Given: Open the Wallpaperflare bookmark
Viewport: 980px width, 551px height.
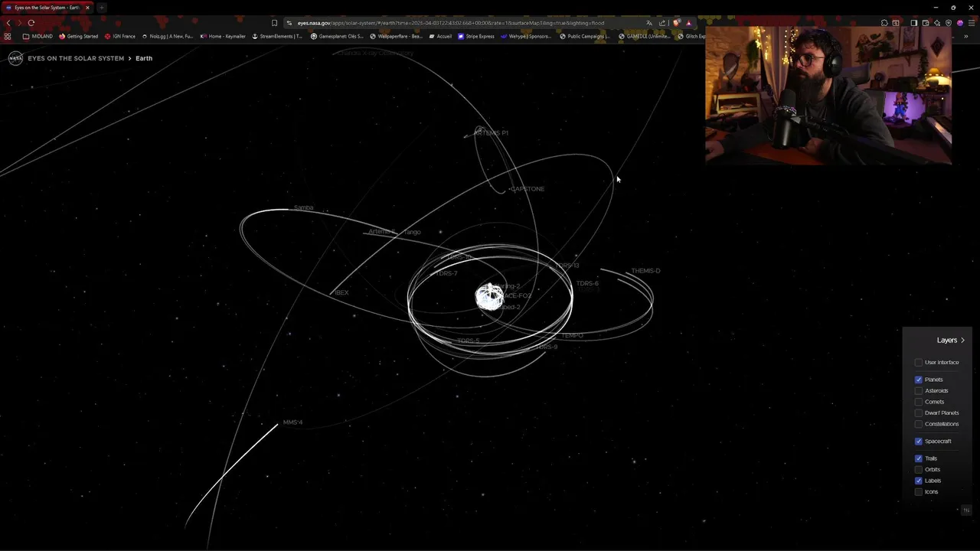Looking at the screenshot, I should pos(396,36).
